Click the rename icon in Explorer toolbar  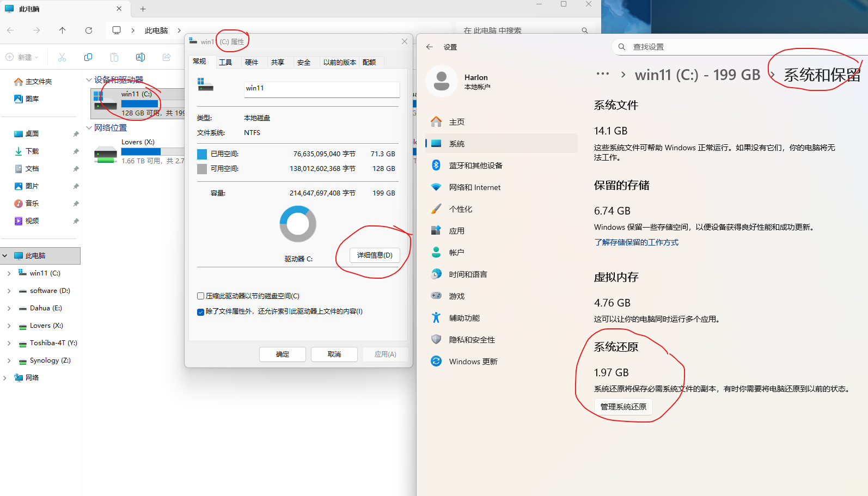tap(140, 57)
